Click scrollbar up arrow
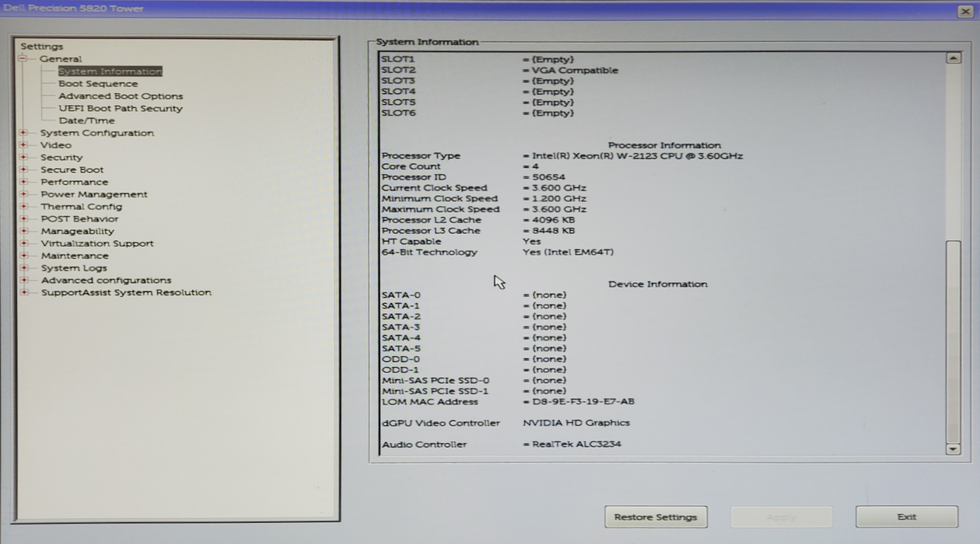The height and width of the screenshot is (544, 980). tap(953, 58)
